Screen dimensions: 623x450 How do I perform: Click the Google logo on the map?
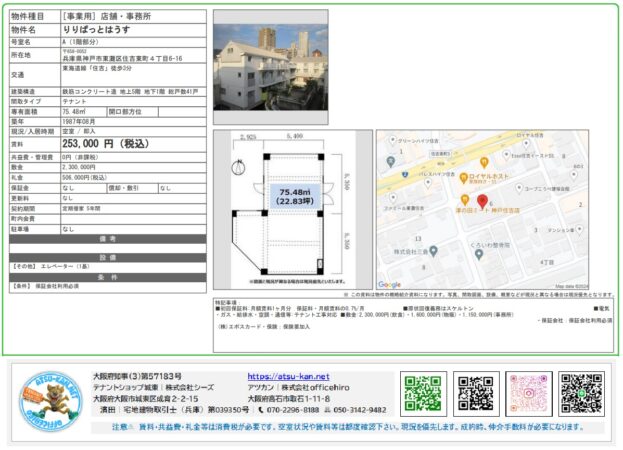tap(389, 284)
